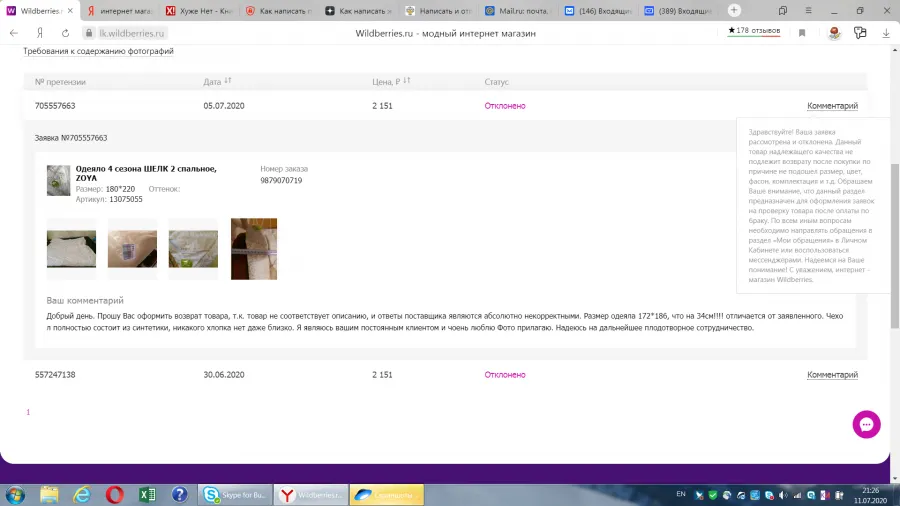Open the help question mark taskbar icon
The width and height of the screenshot is (900, 506).
180,495
